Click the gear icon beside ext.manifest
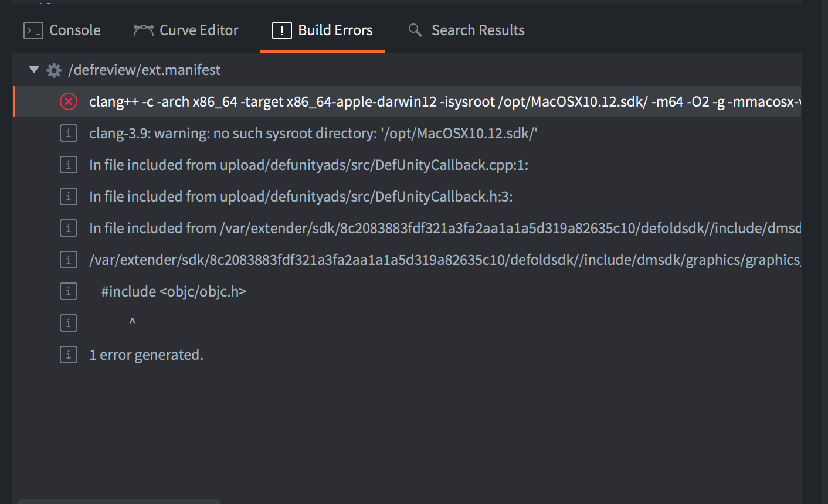 coord(54,69)
